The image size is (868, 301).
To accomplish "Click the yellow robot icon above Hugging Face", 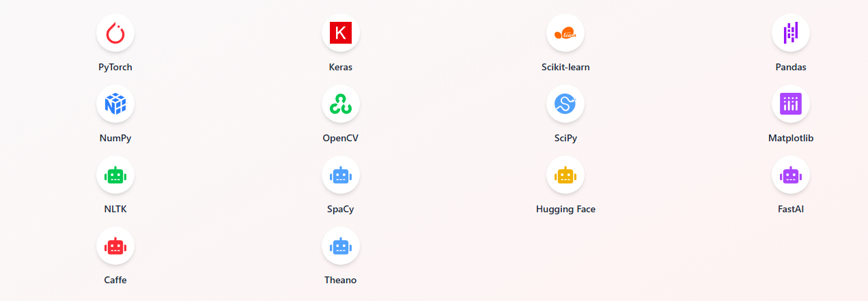I will pos(565,175).
